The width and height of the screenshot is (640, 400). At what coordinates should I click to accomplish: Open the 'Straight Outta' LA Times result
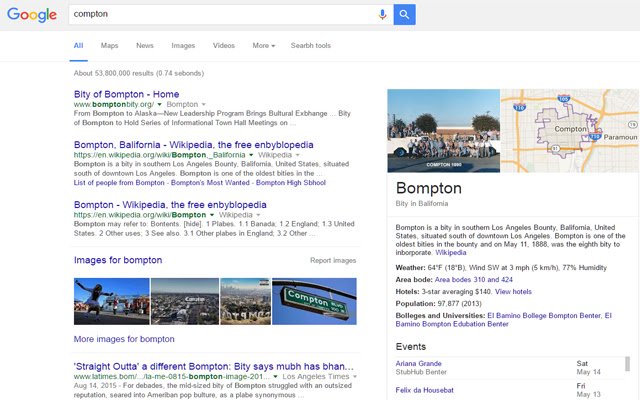tap(214, 367)
